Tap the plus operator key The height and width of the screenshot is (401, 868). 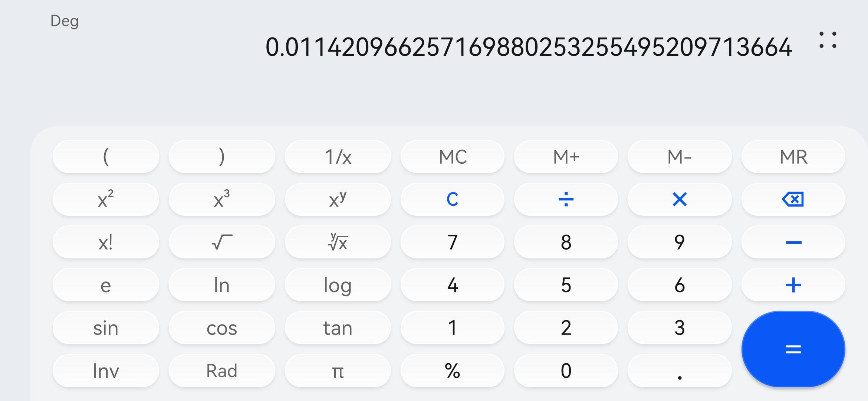793,285
